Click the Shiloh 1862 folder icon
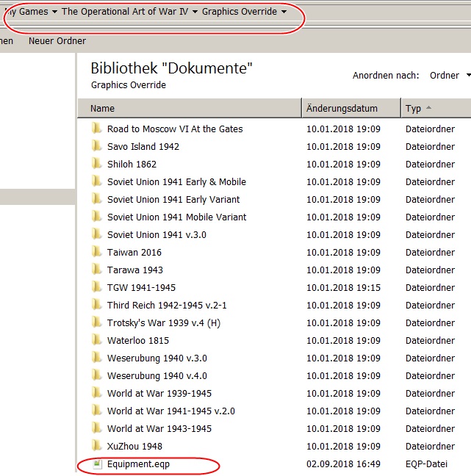Image resolution: width=471 pixels, height=476 pixels. (96, 164)
